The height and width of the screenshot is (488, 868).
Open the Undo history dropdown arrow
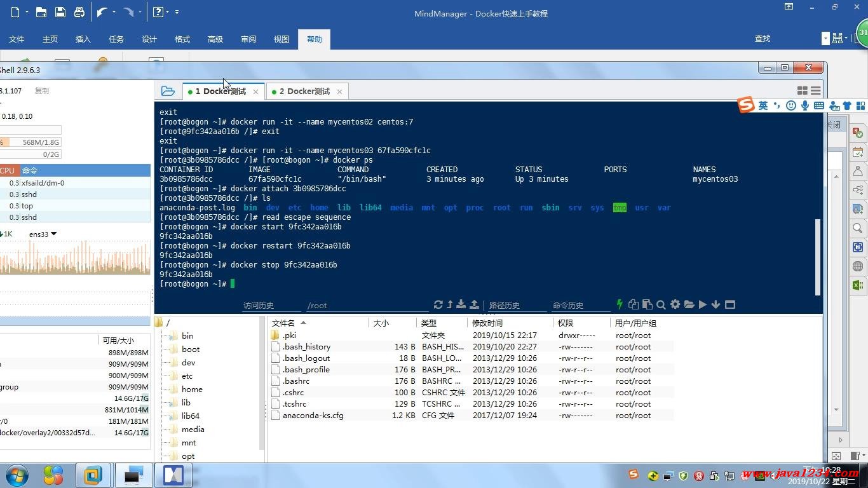(114, 11)
